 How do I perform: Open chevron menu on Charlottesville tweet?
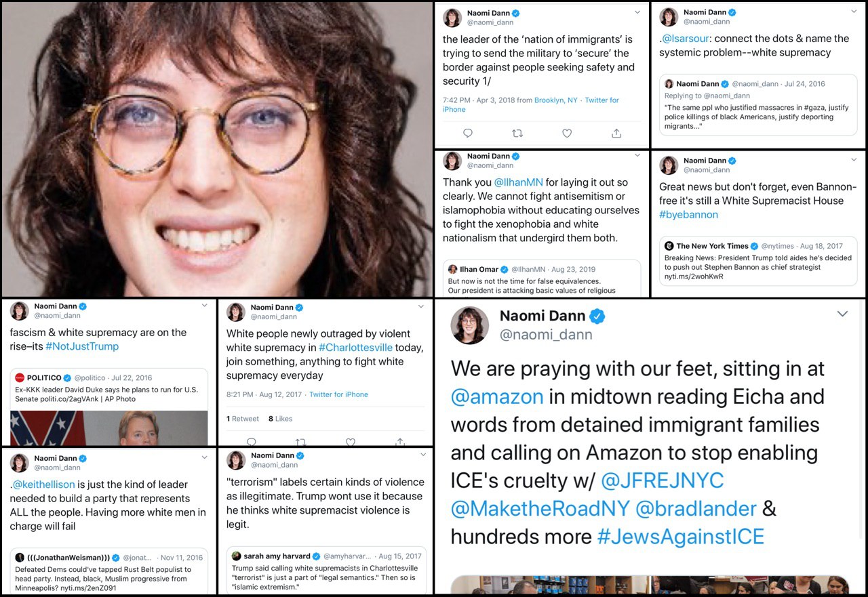coord(421,306)
